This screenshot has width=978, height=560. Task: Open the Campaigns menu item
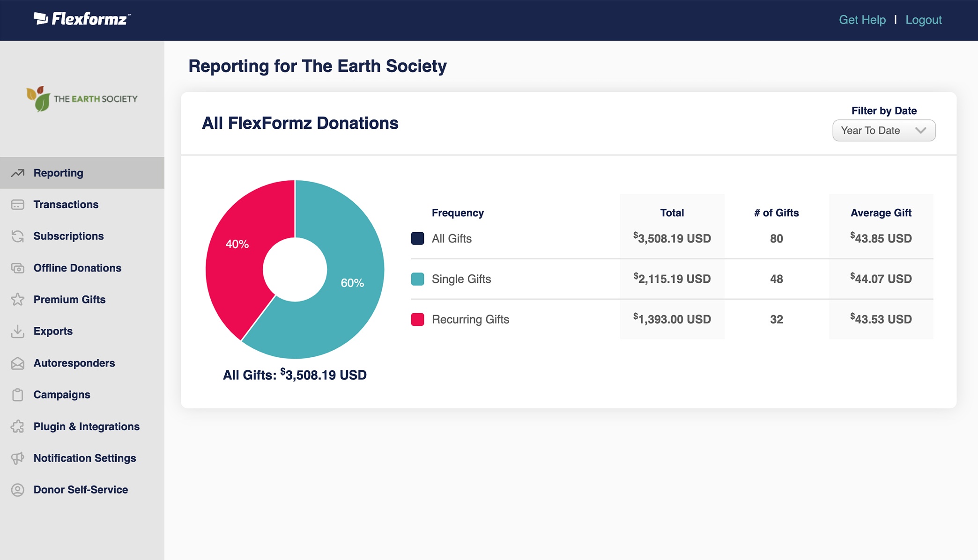(62, 395)
